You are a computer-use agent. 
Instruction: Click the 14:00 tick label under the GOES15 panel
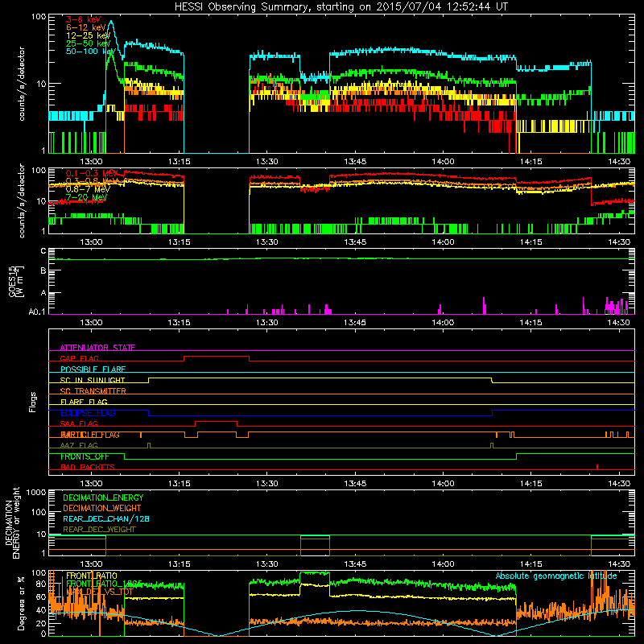pos(443,323)
